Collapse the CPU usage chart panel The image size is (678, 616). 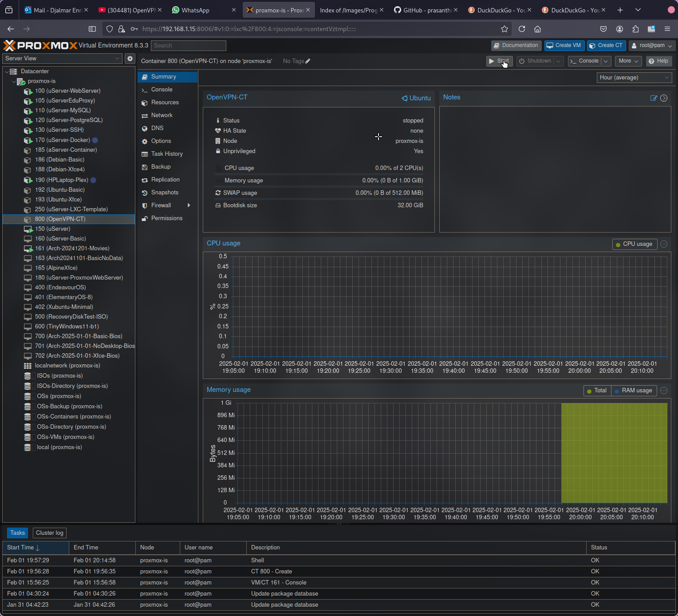point(664,244)
